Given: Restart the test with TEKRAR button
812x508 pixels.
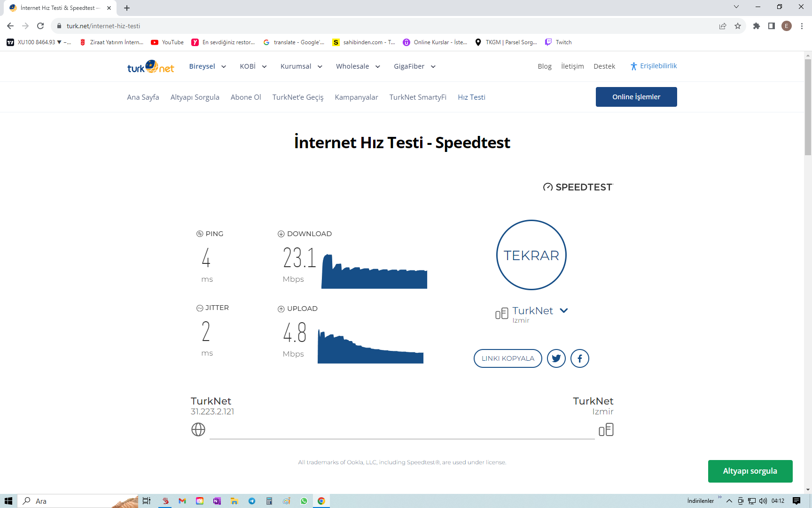Looking at the screenshot, I should (531, 255).
